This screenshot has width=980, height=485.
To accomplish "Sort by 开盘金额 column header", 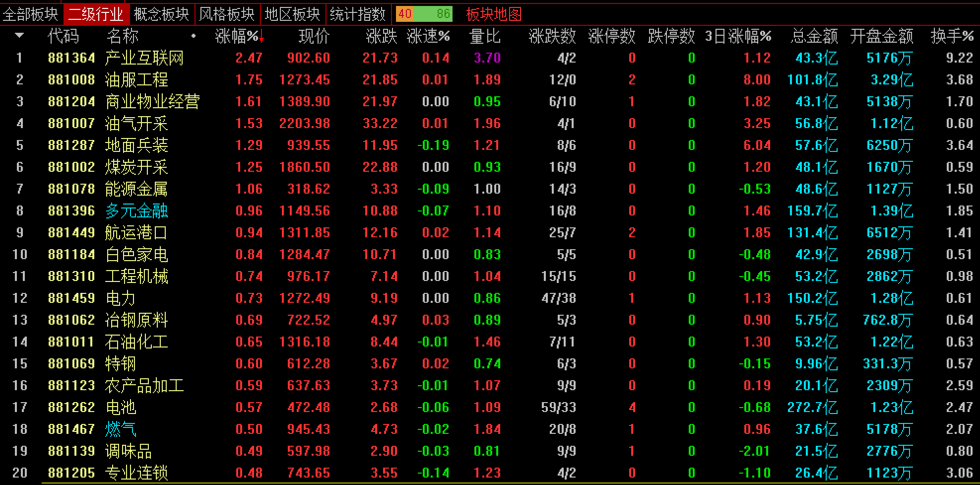I will pos(882,36).
